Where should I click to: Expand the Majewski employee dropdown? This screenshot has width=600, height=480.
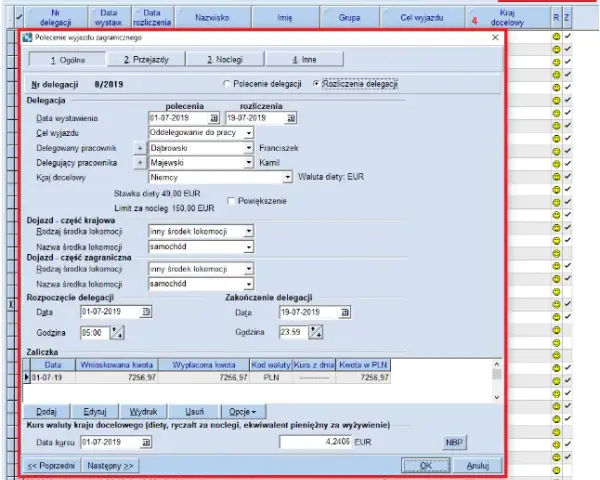tap(249, 163)
